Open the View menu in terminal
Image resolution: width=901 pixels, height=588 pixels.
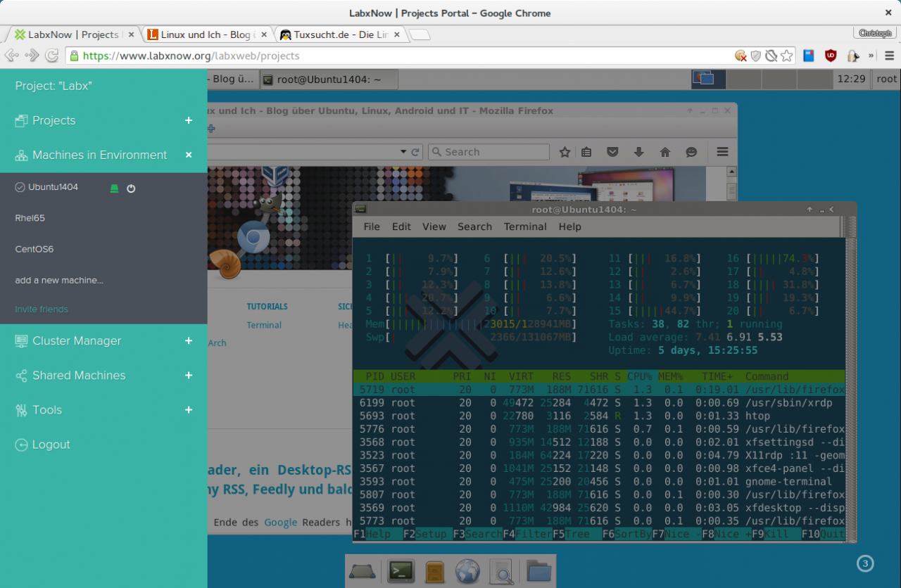tap(434, 226)
